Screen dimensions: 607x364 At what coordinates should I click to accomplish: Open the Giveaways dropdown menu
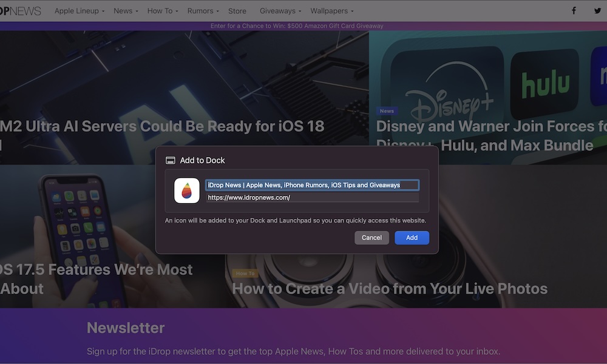(x=280, y=11)
